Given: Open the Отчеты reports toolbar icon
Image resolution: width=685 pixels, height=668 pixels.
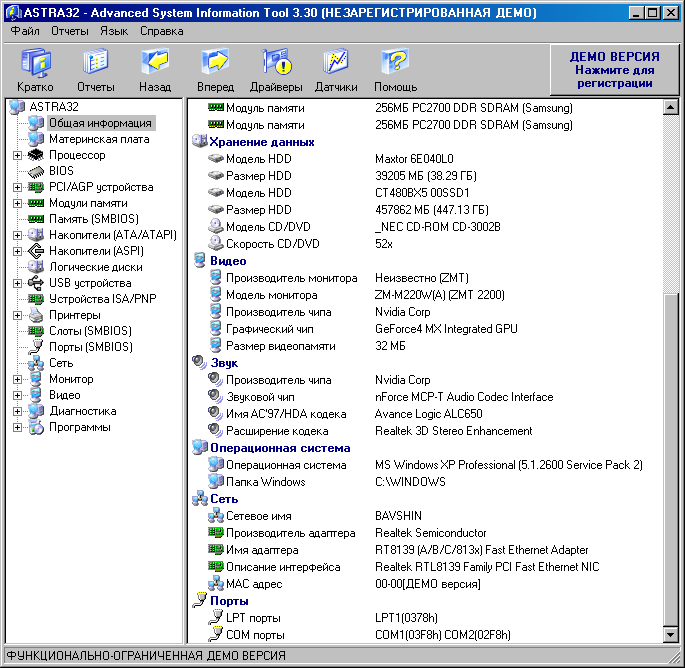Looking at the screenshot, I should coord(96,63).
